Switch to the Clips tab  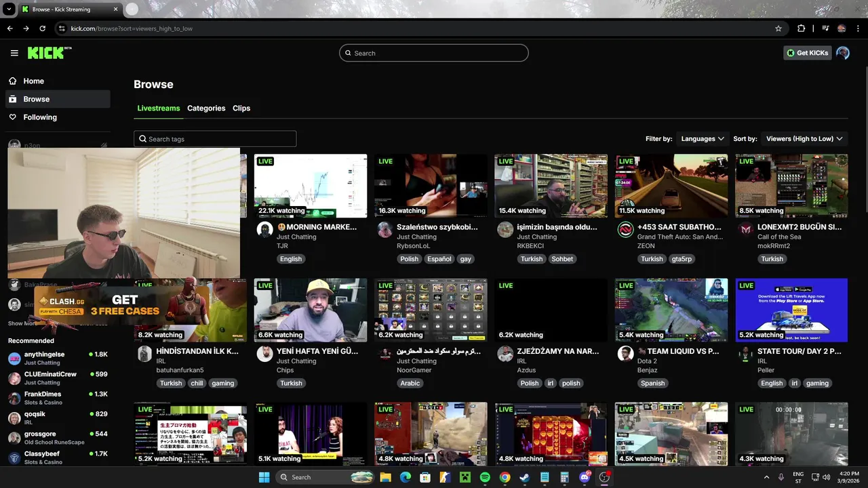pos(241,108)
